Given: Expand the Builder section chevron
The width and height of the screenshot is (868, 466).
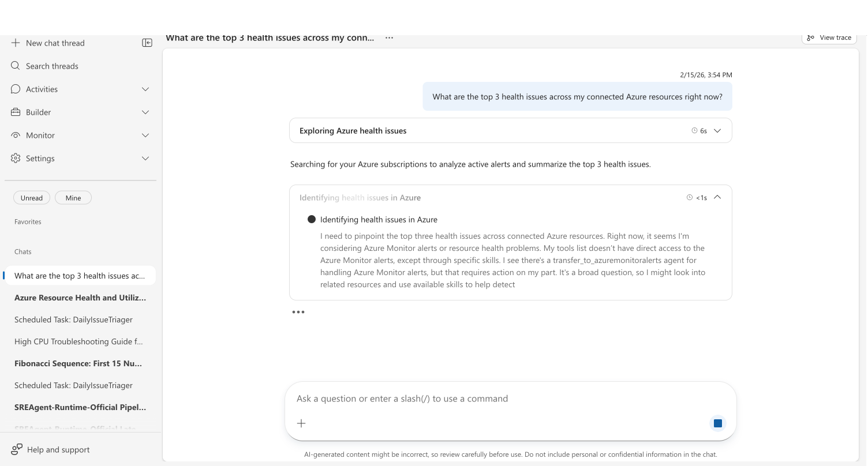Looking at the screenshot, I should 145,112.
